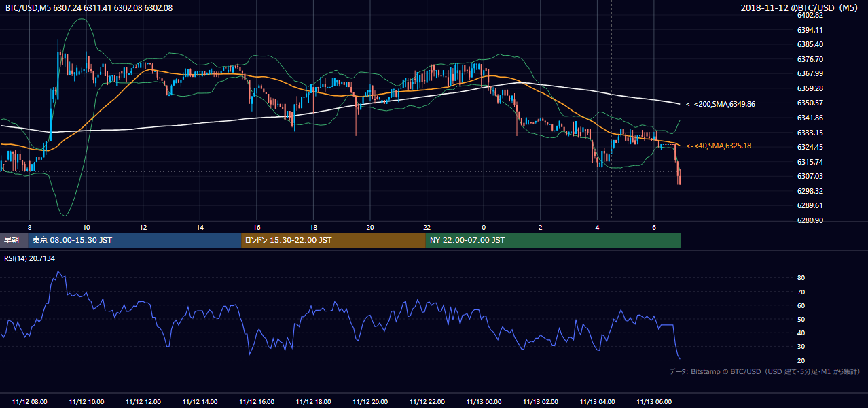Click the date label 11/13 04:00
Image resolution: width=868 pixels, height=408 pixels.
point(597,402)
